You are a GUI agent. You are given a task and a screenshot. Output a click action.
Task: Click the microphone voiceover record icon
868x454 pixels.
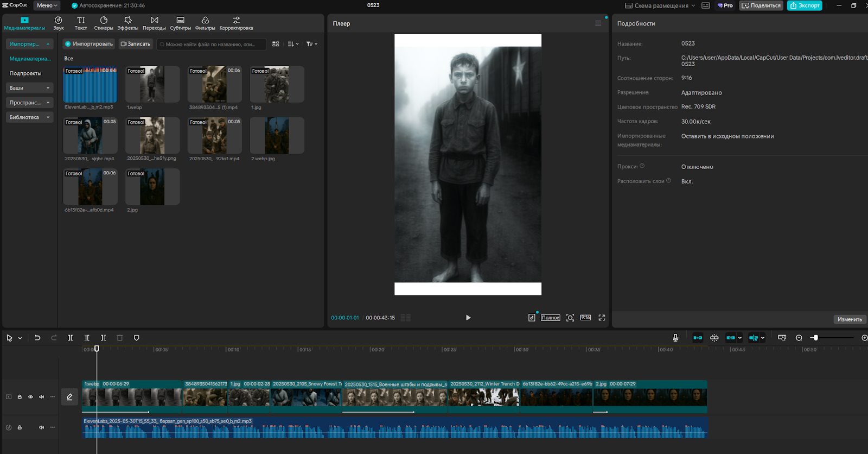coord(675,338)
